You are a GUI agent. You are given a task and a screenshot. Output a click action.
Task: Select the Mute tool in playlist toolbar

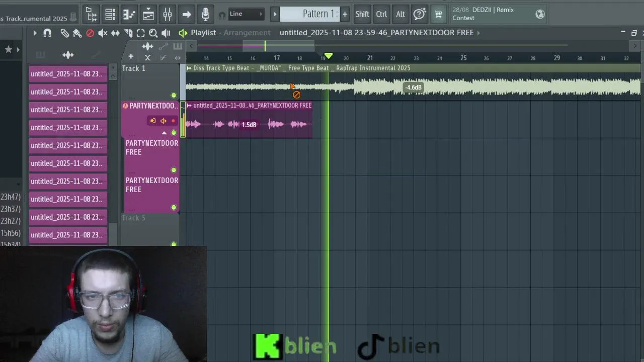coord(103,33)
